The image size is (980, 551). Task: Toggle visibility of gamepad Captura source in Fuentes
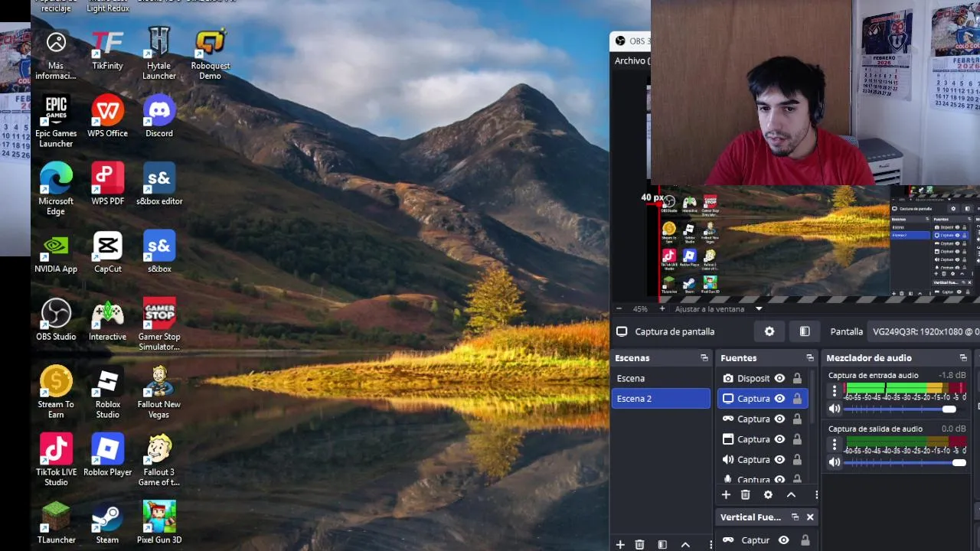779,419
